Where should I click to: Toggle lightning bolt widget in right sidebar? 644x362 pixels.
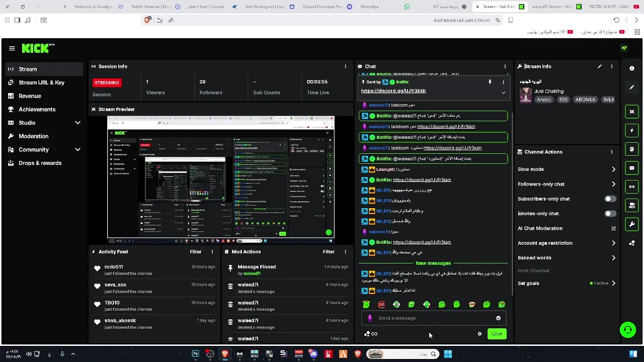(632, 130)
